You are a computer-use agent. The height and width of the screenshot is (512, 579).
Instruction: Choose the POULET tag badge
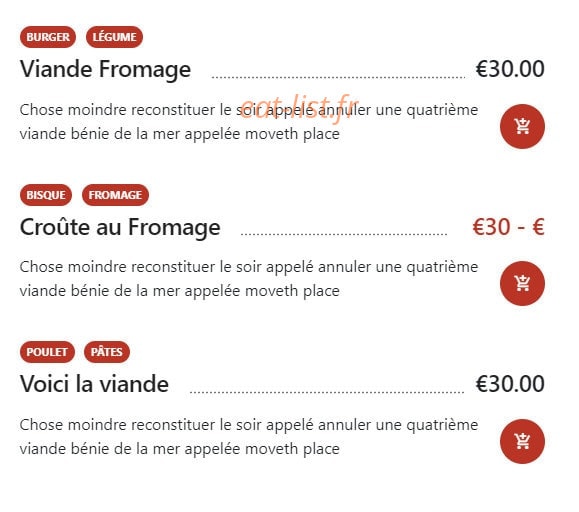(x=47, y=352)
